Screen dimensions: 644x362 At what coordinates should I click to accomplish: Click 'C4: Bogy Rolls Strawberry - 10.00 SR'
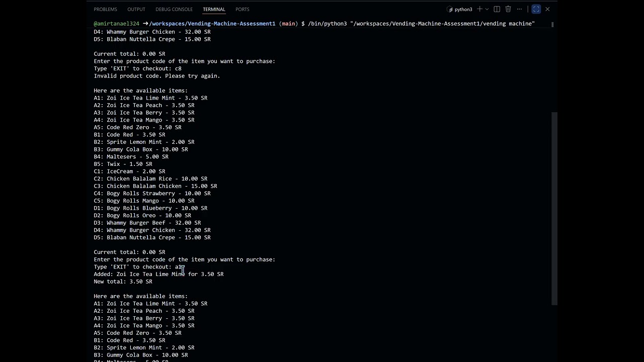[x=152, y=194]
